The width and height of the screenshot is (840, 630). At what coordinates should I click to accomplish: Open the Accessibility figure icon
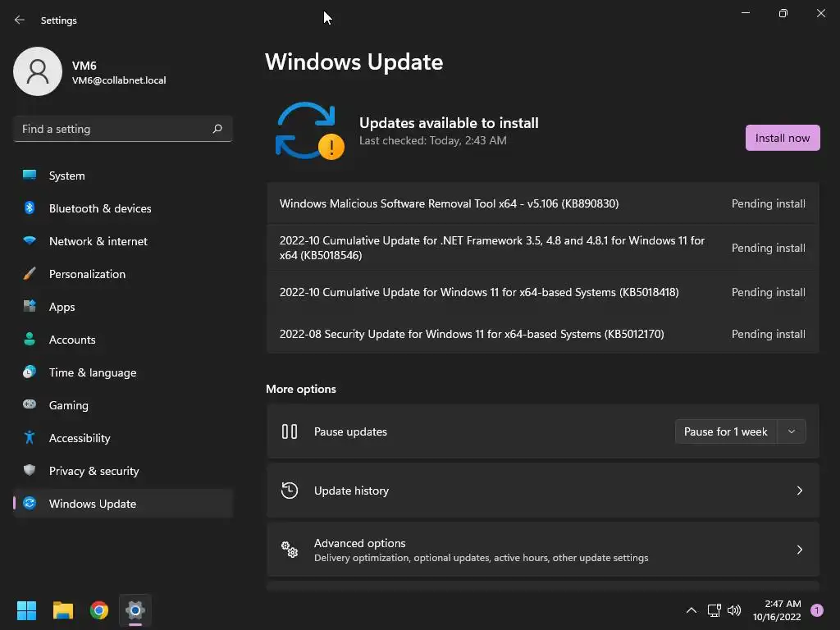[x=30, y=438]
